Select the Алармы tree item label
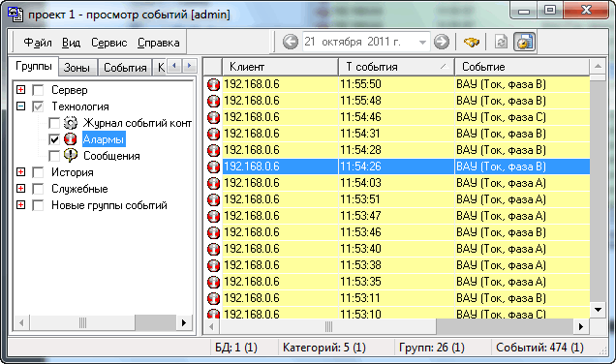This screenshot has height=364, width=616. (x=104, y=139)
